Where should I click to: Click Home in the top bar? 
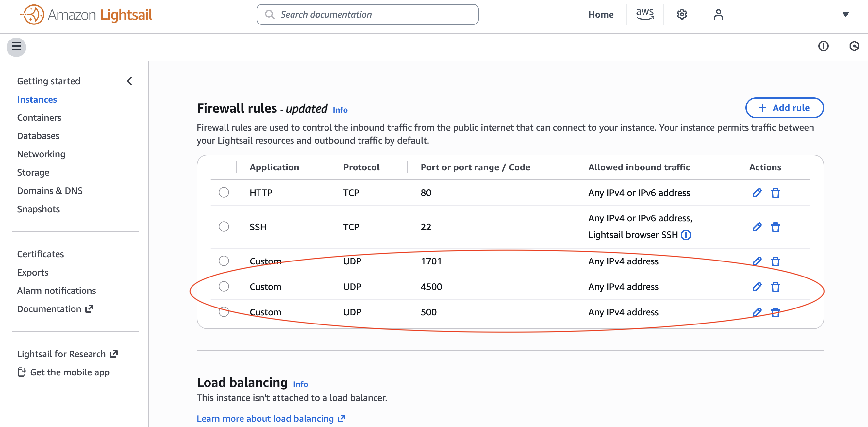coord(600,14)
